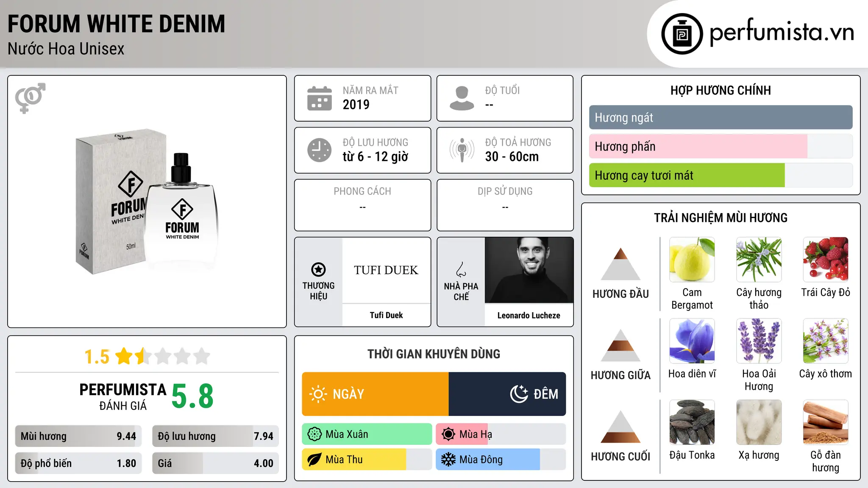Click the HƯƠNG ĐẦU top notes label

[x=620, y=294]
